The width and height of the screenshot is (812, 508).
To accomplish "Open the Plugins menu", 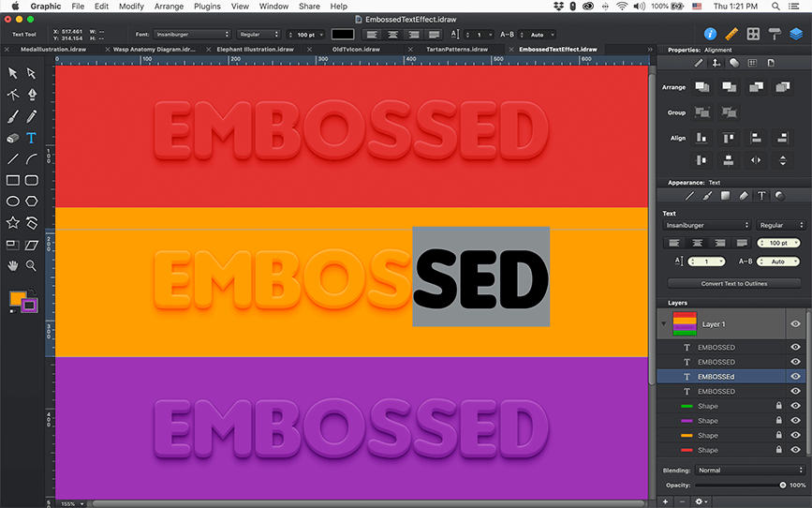I will pos(207,7).
